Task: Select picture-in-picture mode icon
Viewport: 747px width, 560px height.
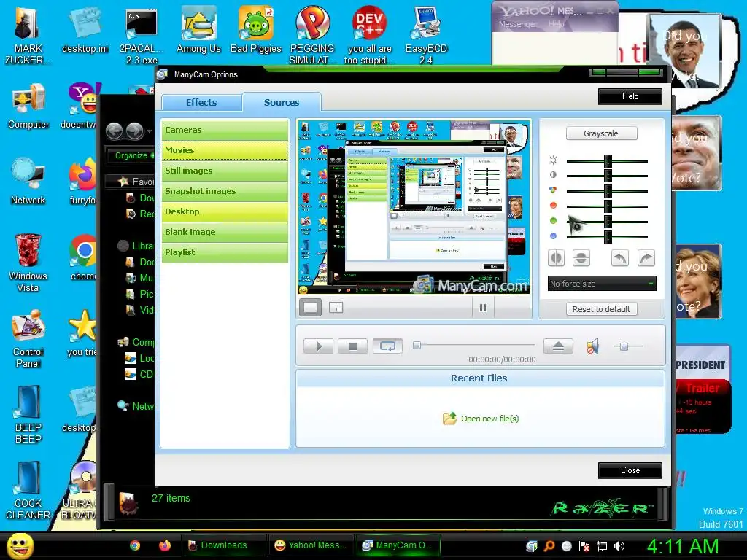Action: (x=336, y=308)
